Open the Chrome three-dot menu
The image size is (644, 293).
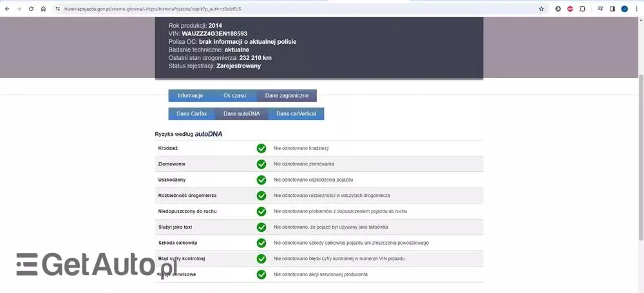click(636, 9)
